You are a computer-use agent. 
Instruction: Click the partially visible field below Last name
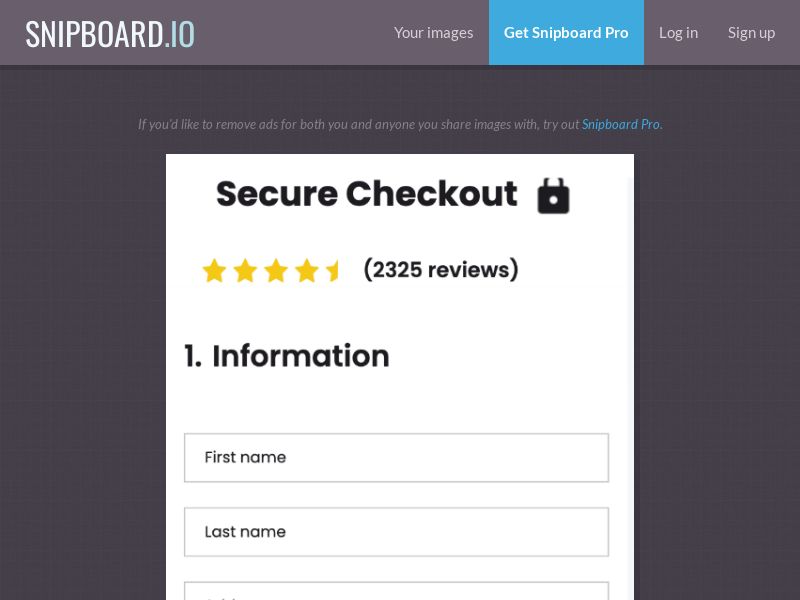pyautogui.click(x=396, y=591)
